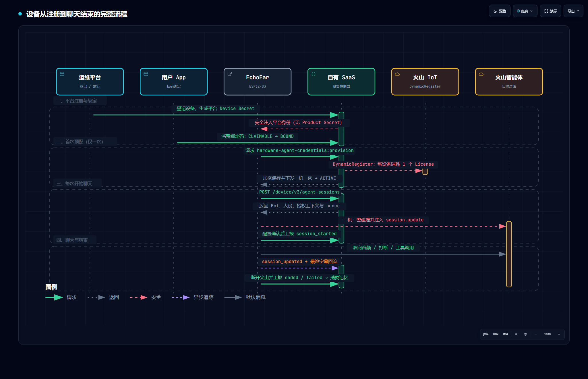
Task: Expand the 导出 export dropdown
Action: [x=573, y=11]
